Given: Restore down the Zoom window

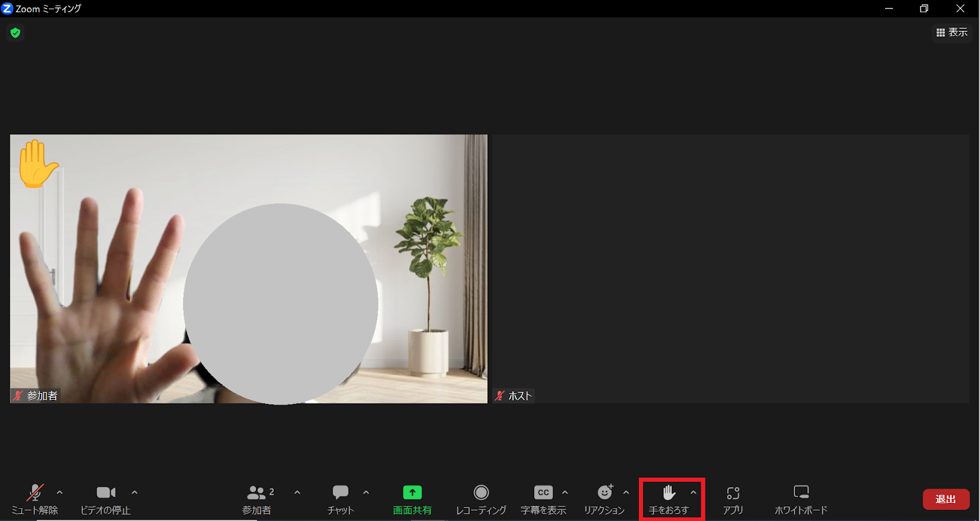Looking at the screenshot, I should [924, 9].
